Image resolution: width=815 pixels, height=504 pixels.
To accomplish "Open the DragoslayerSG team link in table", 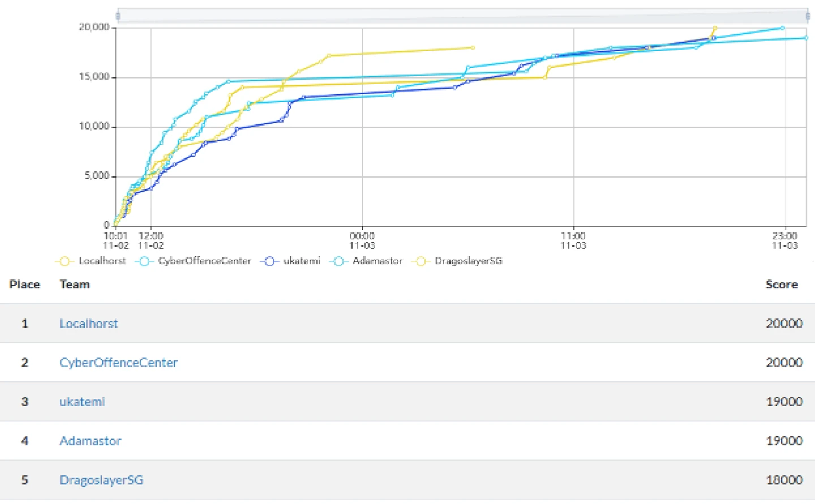I will pyautogui.click(x=101, y=480).
